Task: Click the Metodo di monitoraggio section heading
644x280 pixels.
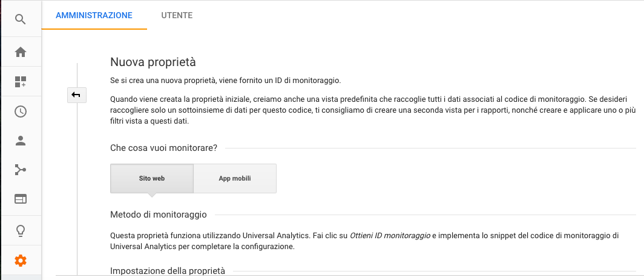Action: click(159, 214)
